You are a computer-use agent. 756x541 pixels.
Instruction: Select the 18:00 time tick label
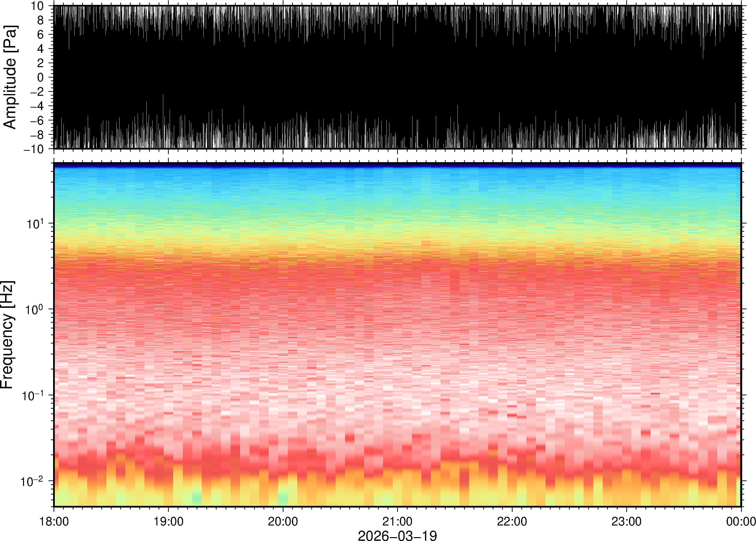click(54, 521)
